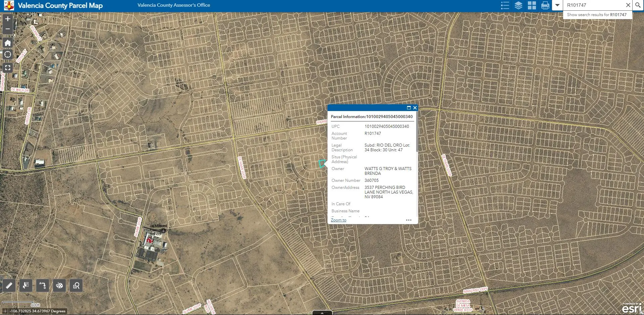Click the Esri logo link

click(x=632, y=308)
